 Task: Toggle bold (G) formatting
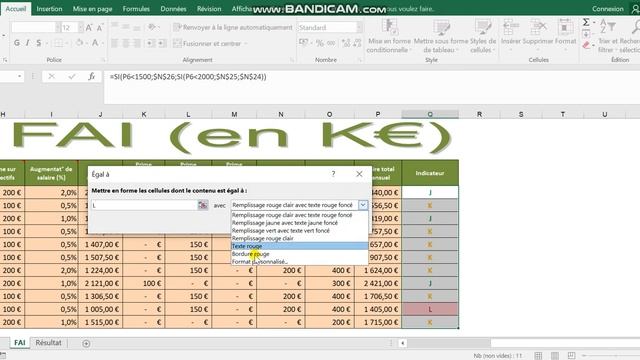pyautogui.click(x=17, y=43)
